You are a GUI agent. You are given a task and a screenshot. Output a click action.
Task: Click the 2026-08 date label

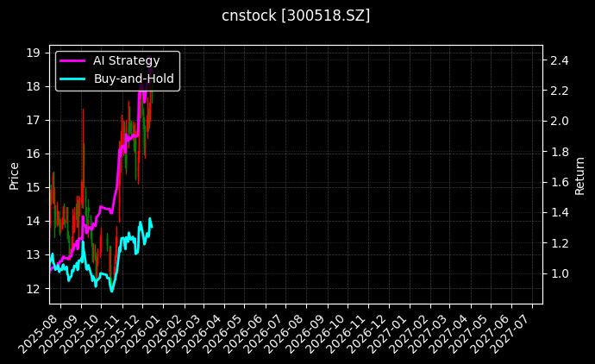pos(285,334)
